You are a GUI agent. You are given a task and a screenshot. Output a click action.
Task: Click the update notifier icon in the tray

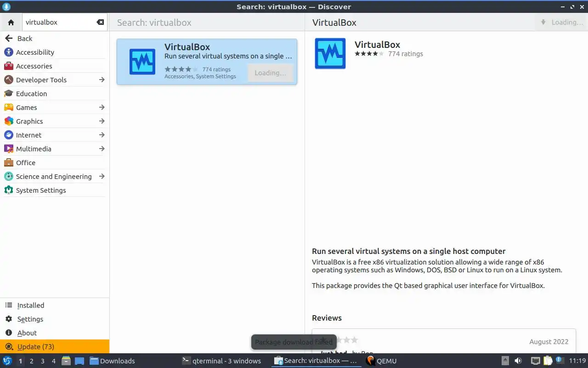tap(560, 360)
